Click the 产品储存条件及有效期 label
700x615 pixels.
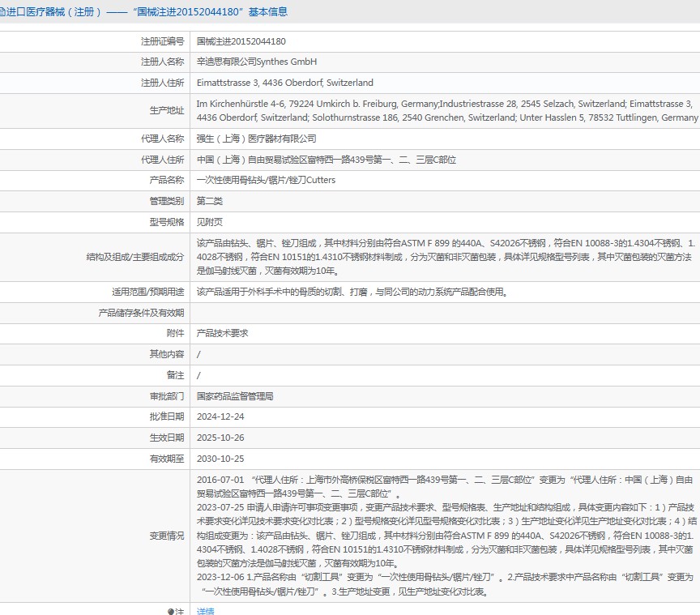point(142,313)
